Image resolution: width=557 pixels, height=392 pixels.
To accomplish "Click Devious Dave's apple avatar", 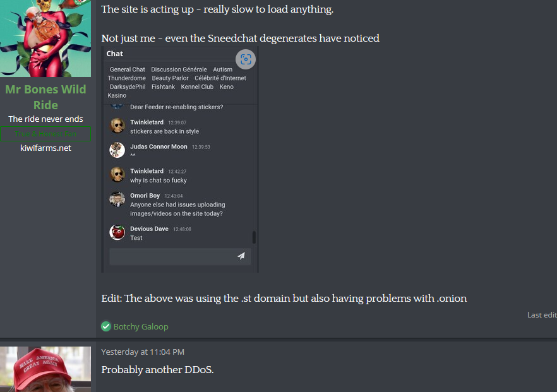I will 117,232.
